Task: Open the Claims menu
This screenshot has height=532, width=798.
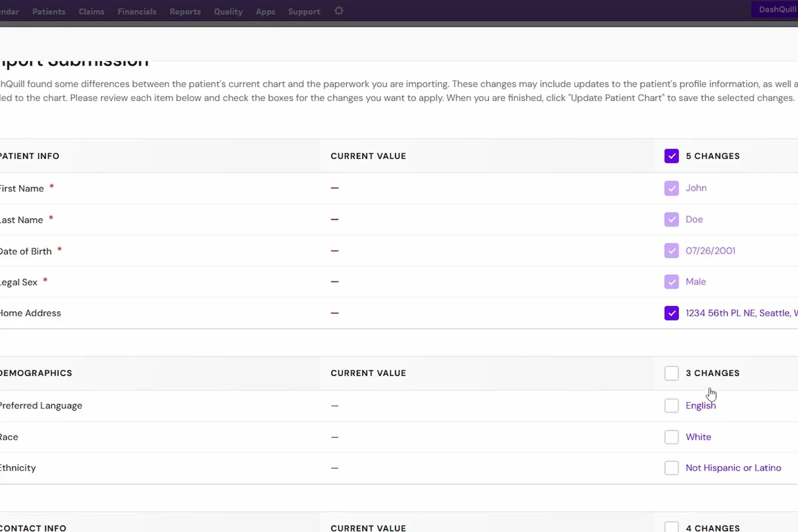Action: (92, 11)
